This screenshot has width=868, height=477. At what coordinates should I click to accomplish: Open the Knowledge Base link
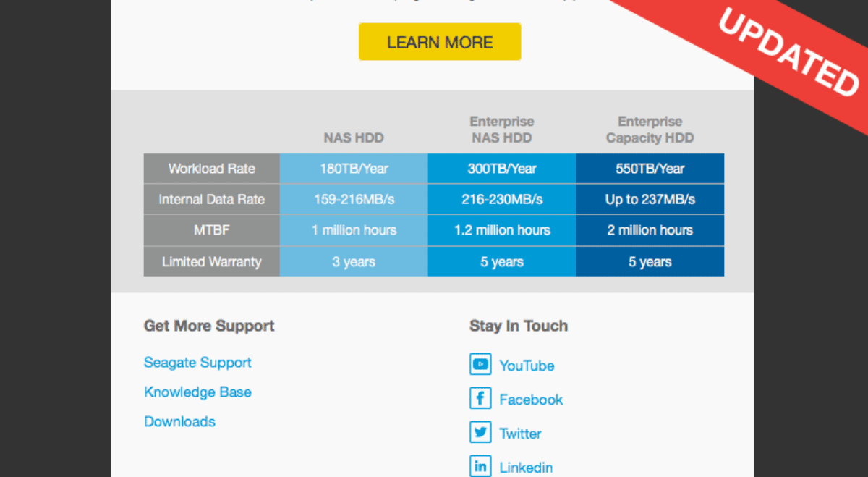(197, 392)
